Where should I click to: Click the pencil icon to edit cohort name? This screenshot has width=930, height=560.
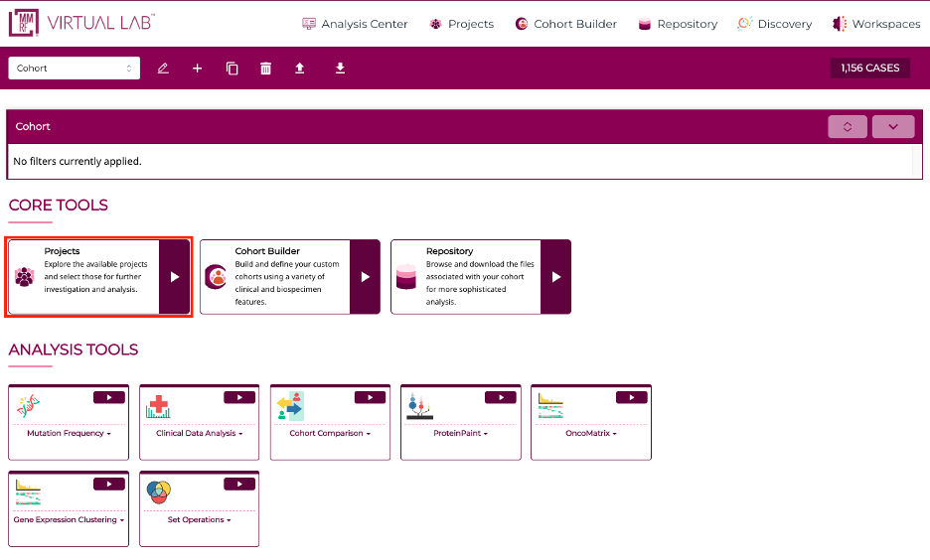pyautogui.click(x=163, y=69)
